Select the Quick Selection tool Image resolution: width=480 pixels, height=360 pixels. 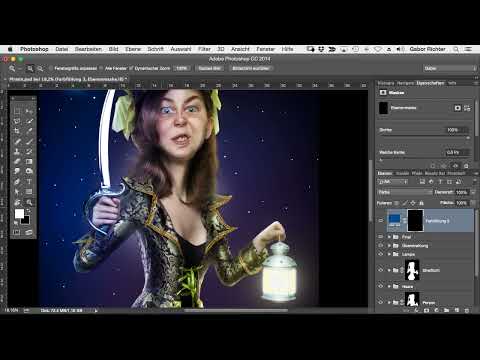[29, 121]
